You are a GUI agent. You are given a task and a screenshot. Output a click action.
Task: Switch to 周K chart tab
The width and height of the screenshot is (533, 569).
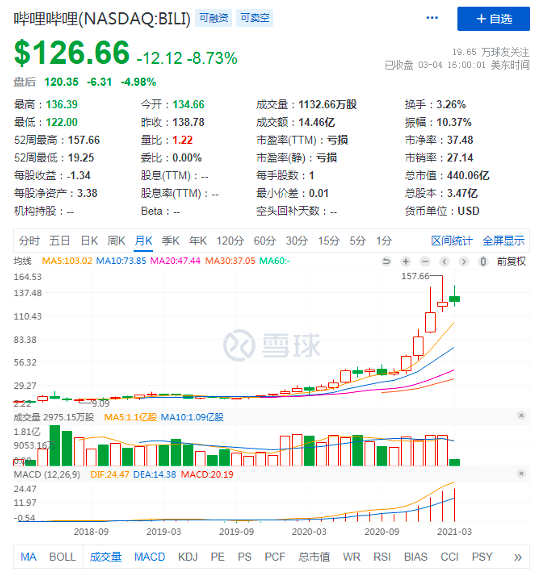pos(116,241)
